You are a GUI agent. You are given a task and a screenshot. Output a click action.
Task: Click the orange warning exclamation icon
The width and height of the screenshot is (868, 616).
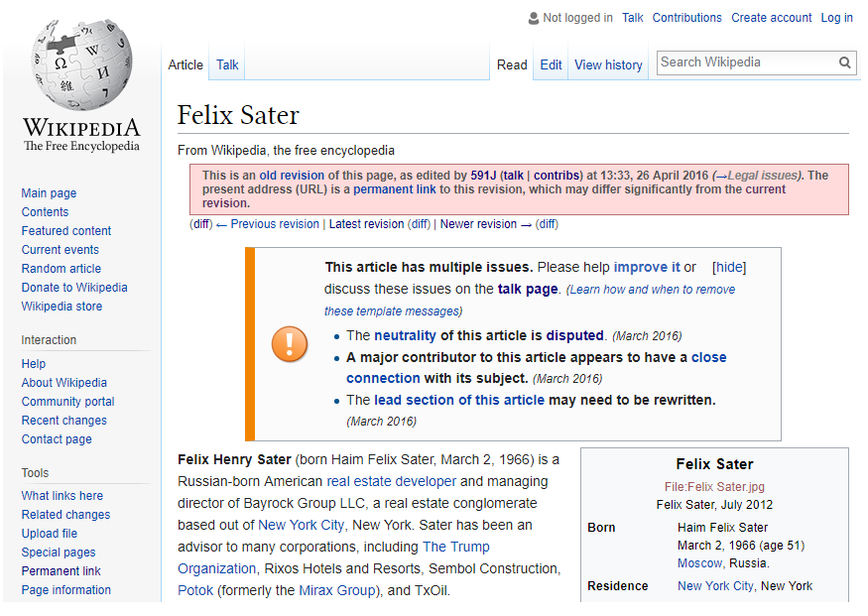(290, 344)
